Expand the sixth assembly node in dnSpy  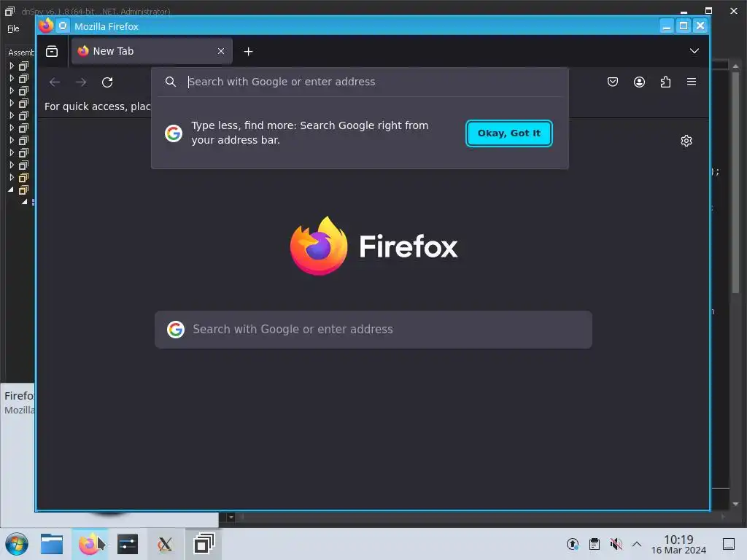point(12,128)
